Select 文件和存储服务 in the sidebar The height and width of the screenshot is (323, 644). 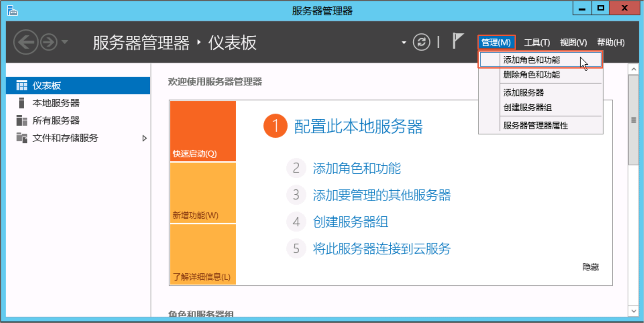(78, 138)
